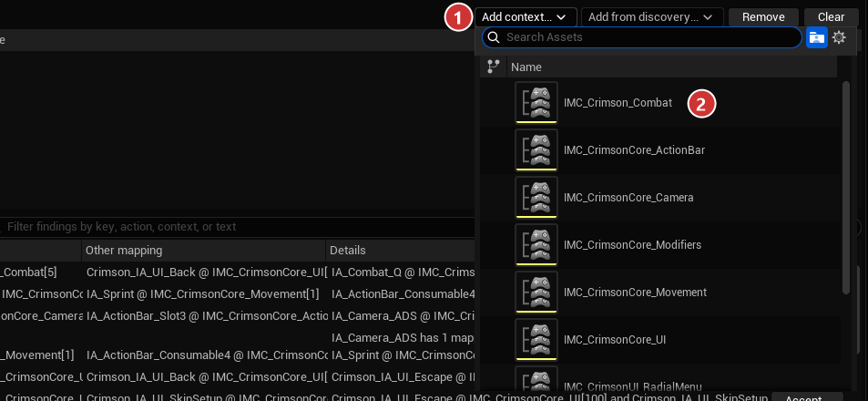Select the Crimson_IA_UI_SkipSetup mapping cell
868x401 pixels.
click(x=205, y=397)
